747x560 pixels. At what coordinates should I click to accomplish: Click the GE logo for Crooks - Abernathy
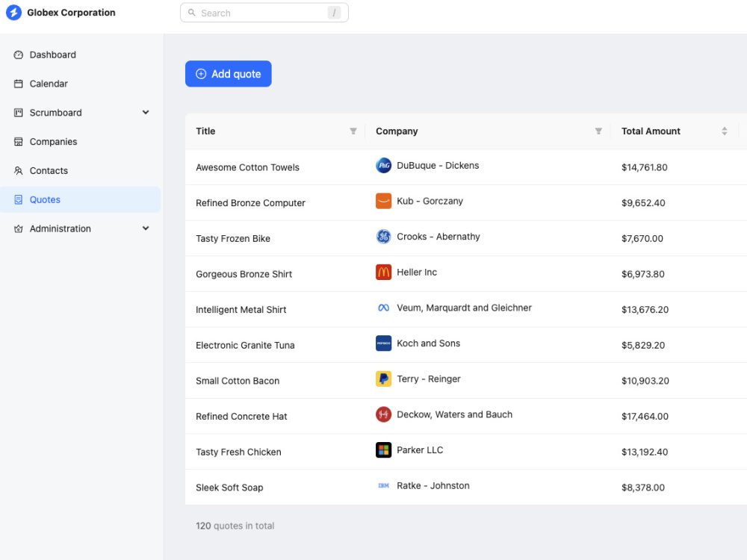tap(383, 237)
